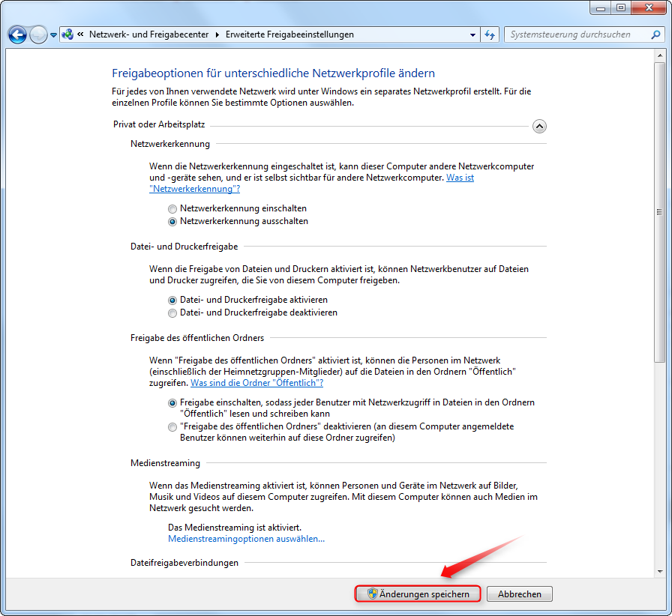
Task: Select Netzwerkerkennung einschalten
Action: pyautogui.click(x=173, y=208)
